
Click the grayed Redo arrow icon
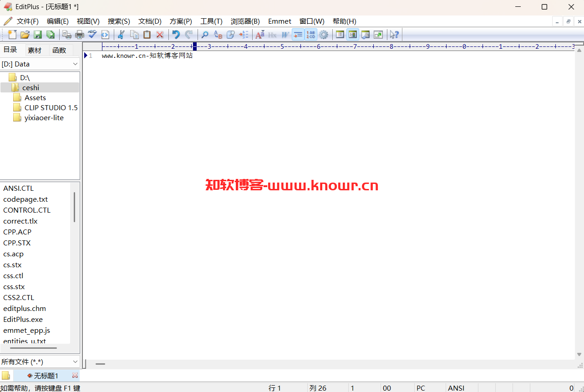click(189, 35)
